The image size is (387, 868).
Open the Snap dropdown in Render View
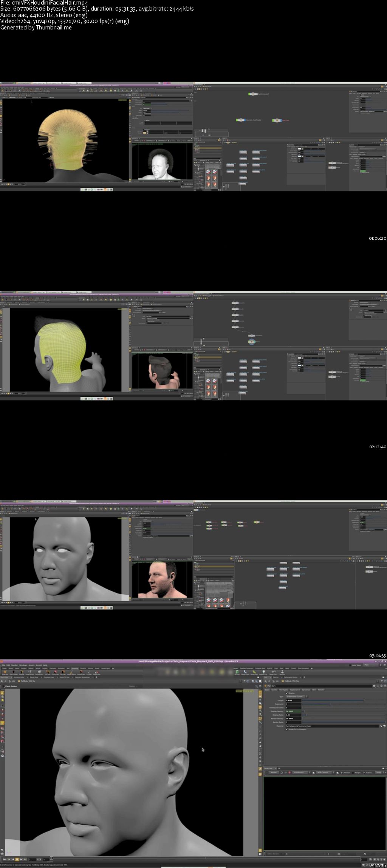point(379,772)
